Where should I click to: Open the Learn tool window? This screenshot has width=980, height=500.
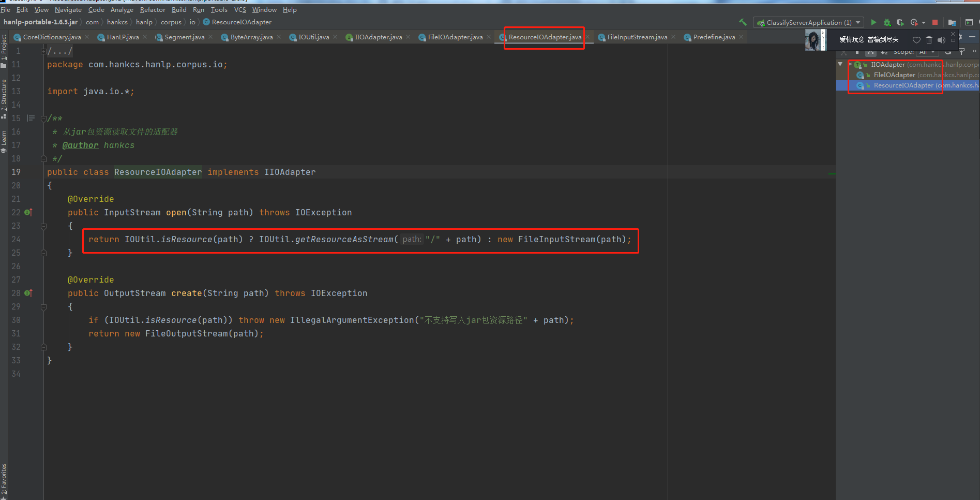tap(4, 142)
